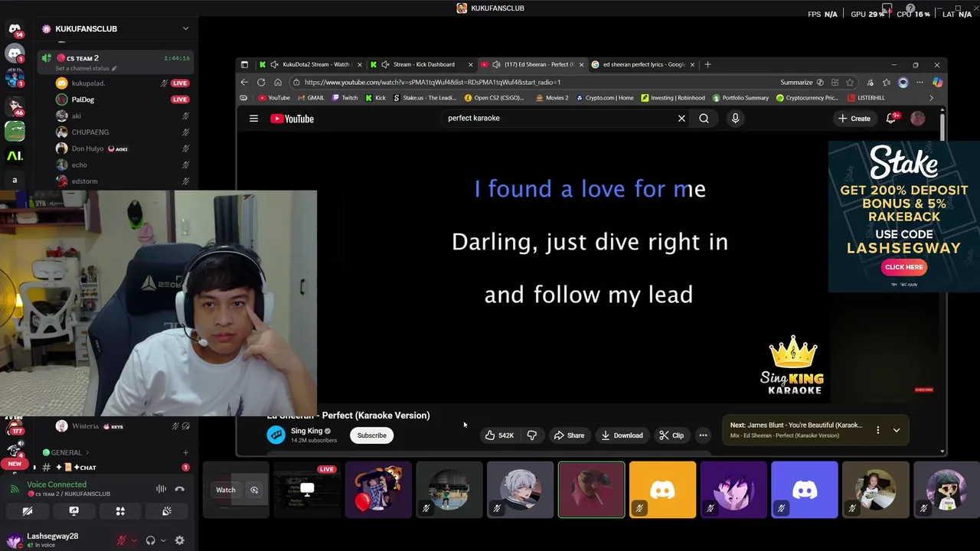
Task: Open the Twitch bookmark
Action: pos(345,98)
